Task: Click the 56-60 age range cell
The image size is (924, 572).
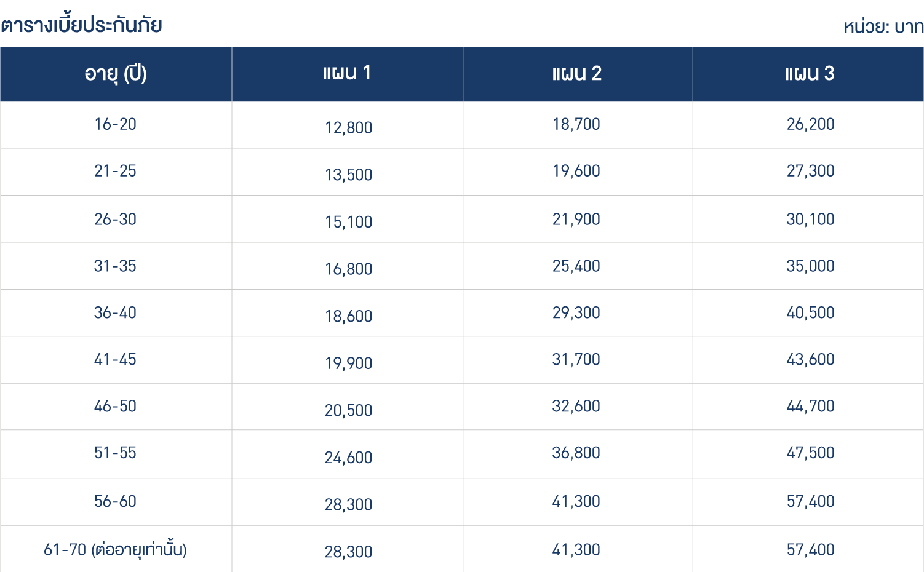Action: (x=116, y=501)
